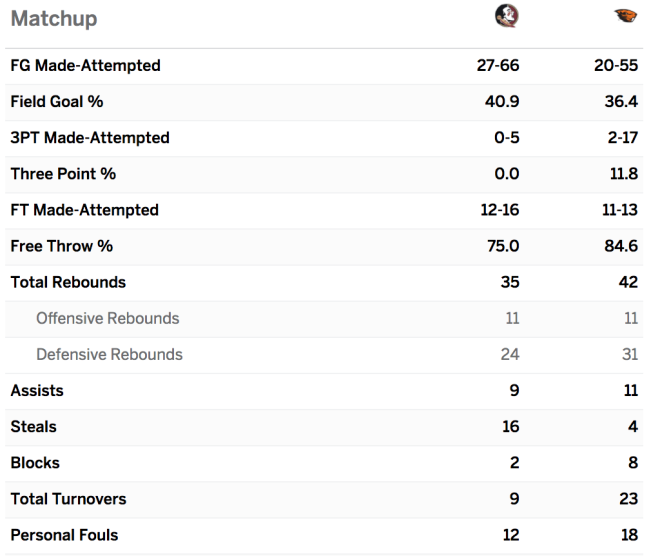Click the Steals value 16
660x556 pixels.
tap(510, 427)
